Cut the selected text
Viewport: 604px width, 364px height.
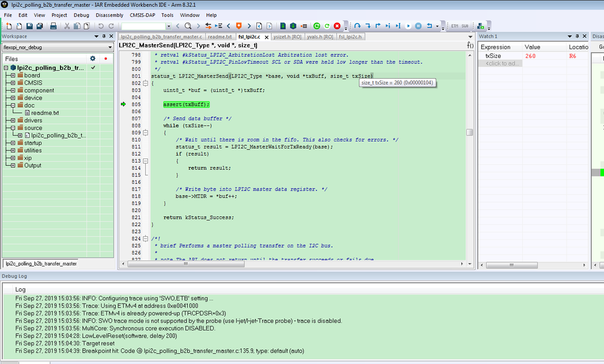(x=67, y=26)
